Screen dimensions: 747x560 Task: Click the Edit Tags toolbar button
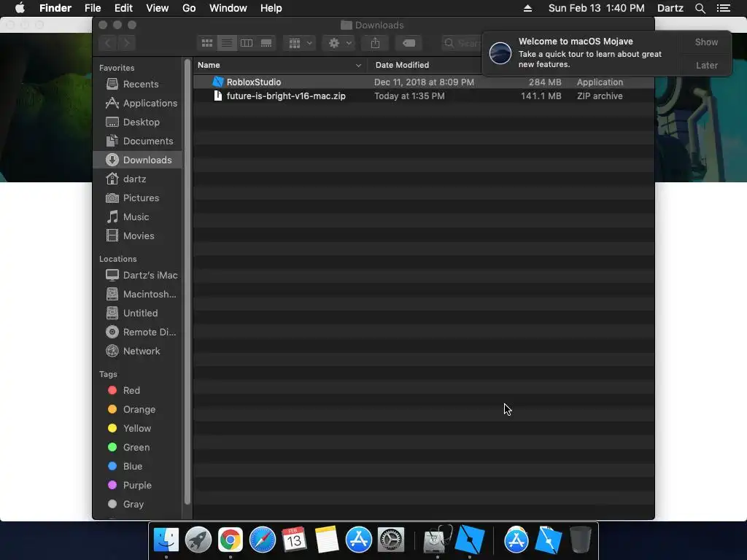point(409,43)
